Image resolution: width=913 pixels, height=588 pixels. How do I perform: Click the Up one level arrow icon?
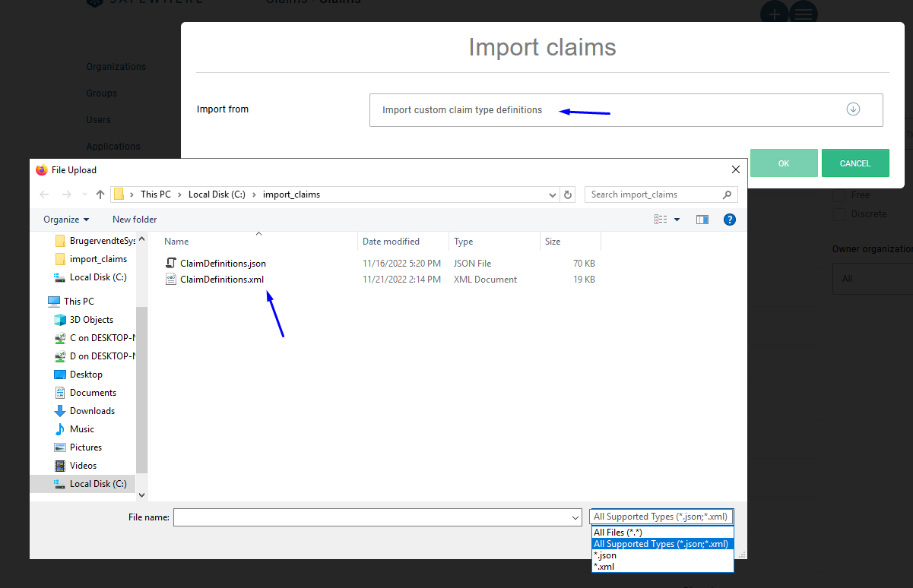click(x=100, y=194)
